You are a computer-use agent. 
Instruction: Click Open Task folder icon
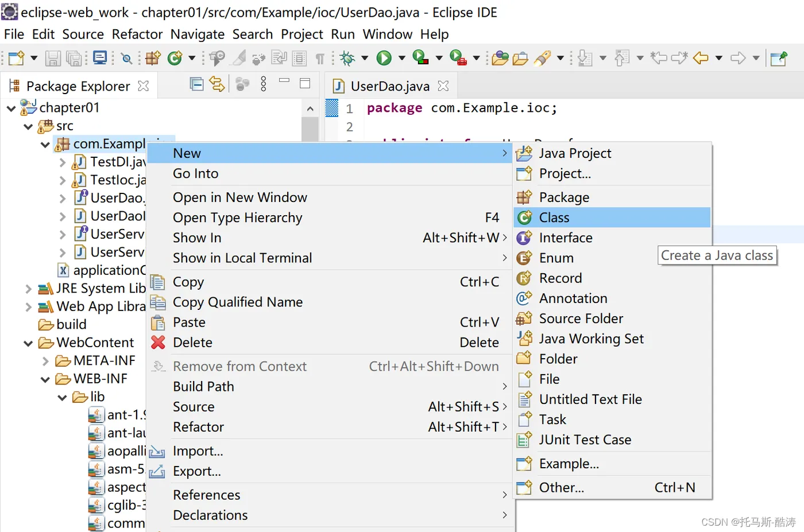520,58
